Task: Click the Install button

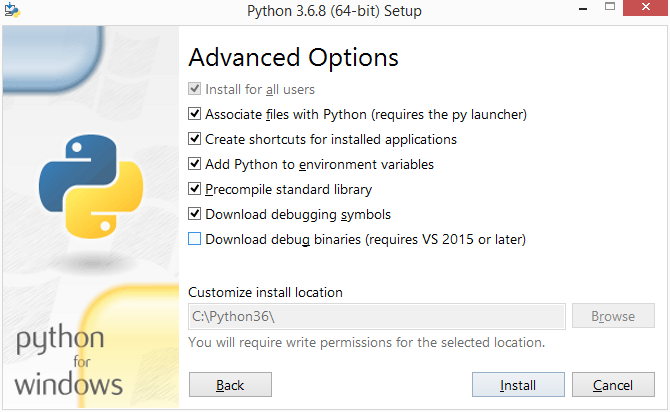Action: coord(518,385)
